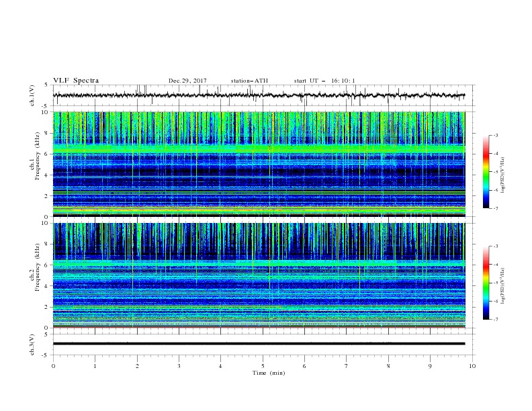Click the "Time (min)" axis label
532x411 pixels.
point(269,373)
